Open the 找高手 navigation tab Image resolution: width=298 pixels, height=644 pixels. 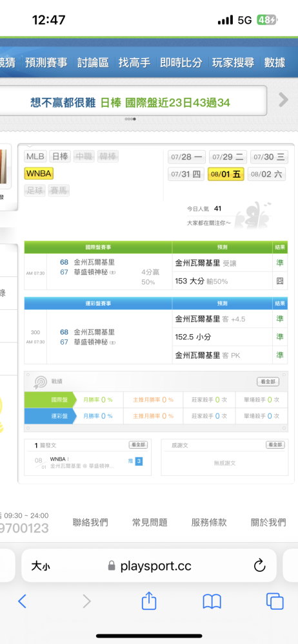pos(135,62)
